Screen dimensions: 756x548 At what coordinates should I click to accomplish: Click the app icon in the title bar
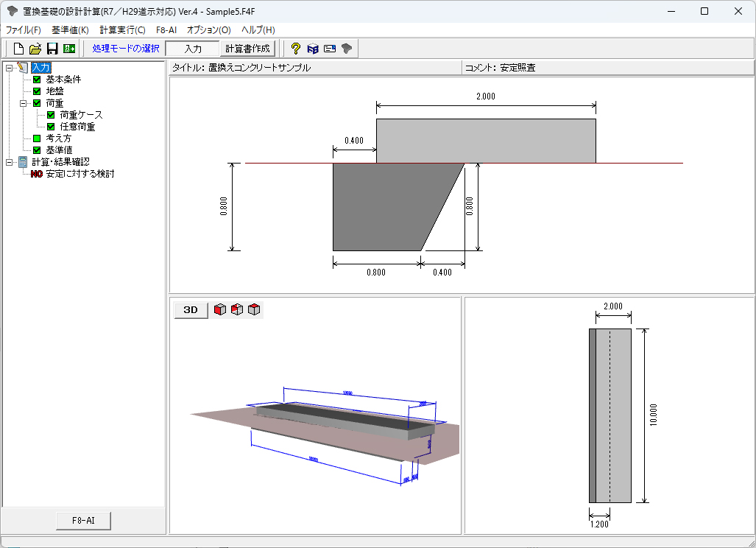[13, 11]
